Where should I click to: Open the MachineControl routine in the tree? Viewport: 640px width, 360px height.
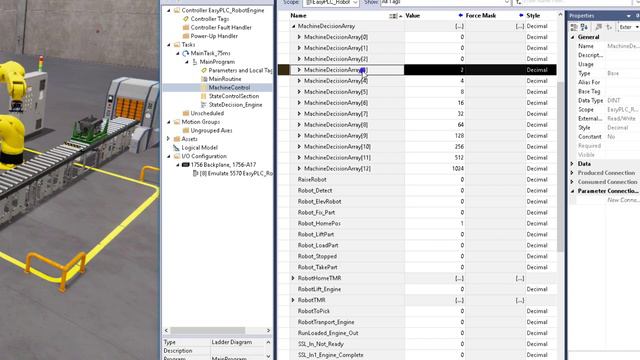pos(229,87)
